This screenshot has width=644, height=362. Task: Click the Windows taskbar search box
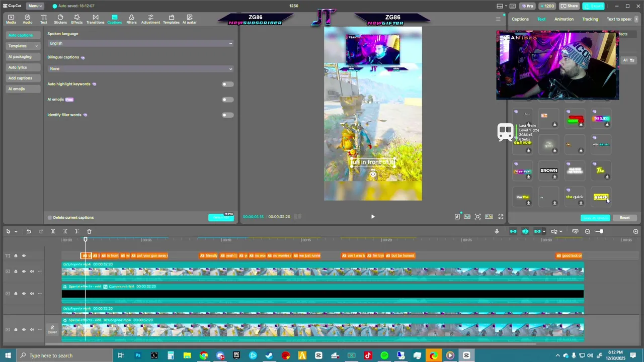pos(65,355)
